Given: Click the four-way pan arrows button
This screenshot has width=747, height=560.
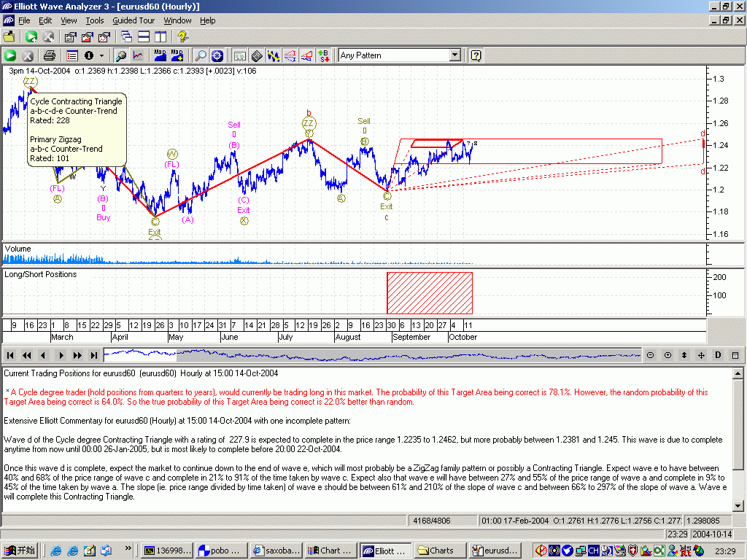Looking at the screenshot, I should pyautogui.click(x=701, y=355).
